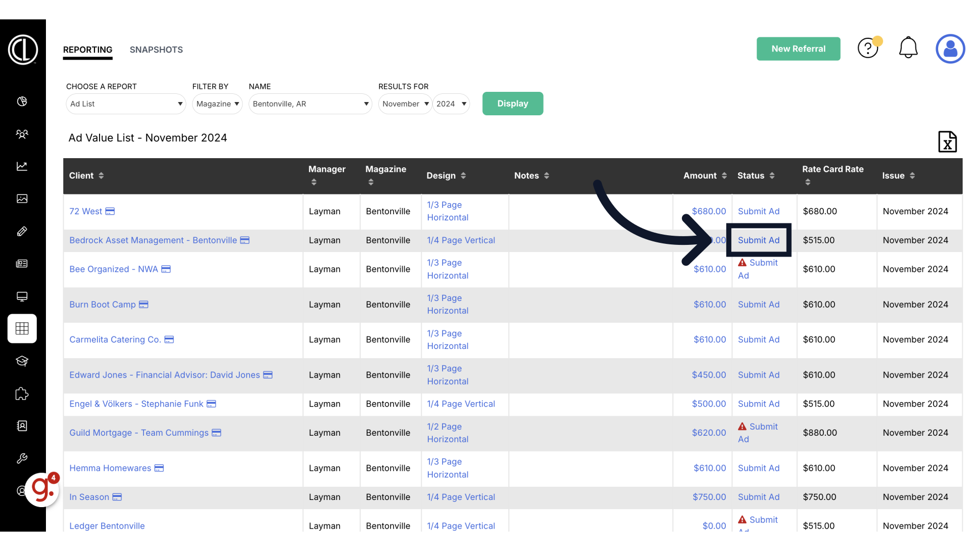Open the people group sidebar icon
The height and width of the screenshot is (551, 980).
tap(22, 134)
